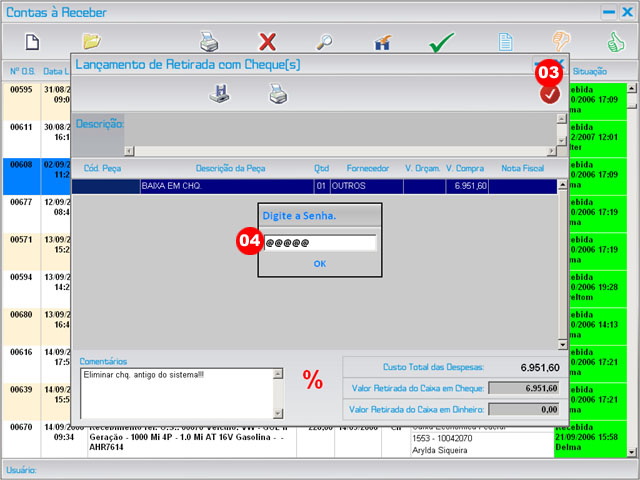Open the yellow folder icon in toolbar

click(92, 42)
